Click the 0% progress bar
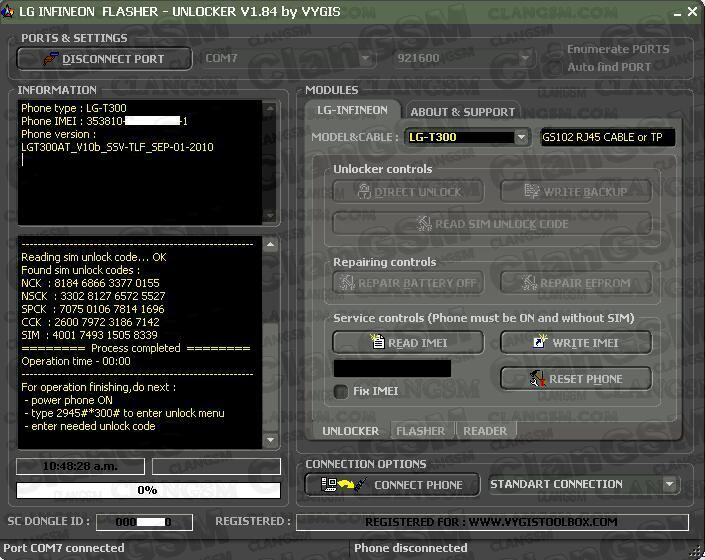The height and width of the screenshot is (560, 705). (x=148, y=490)
